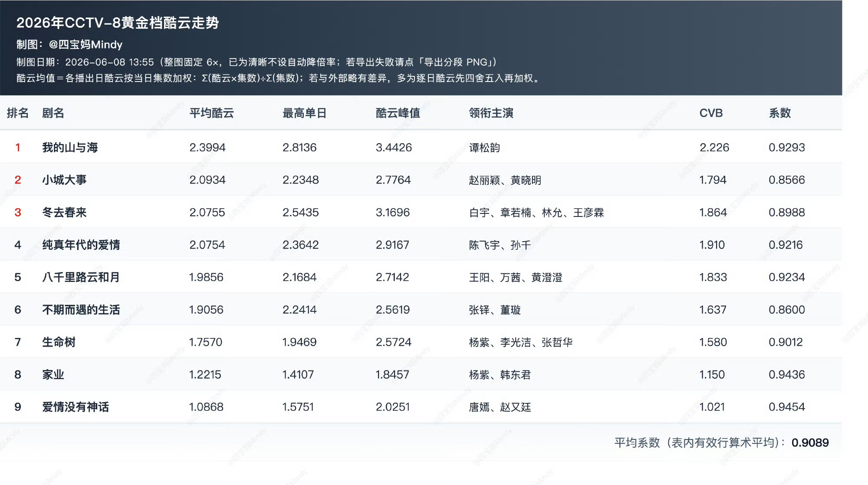Click average value 1.9856
Screen dimensions: 868x485
(206, 277)
